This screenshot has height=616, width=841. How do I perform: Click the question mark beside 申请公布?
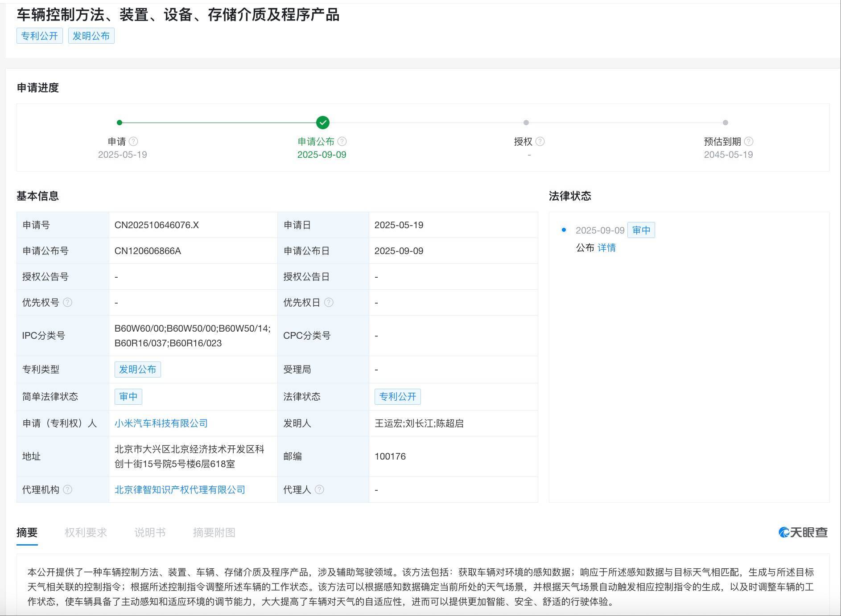click(342, 142)
